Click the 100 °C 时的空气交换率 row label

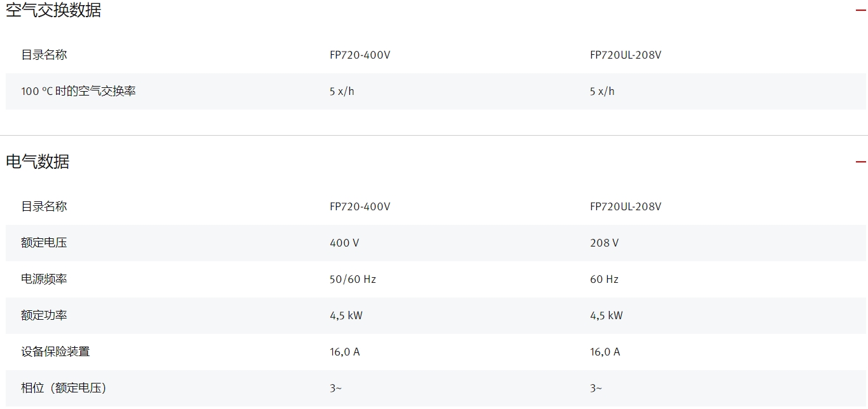(78, 91)
